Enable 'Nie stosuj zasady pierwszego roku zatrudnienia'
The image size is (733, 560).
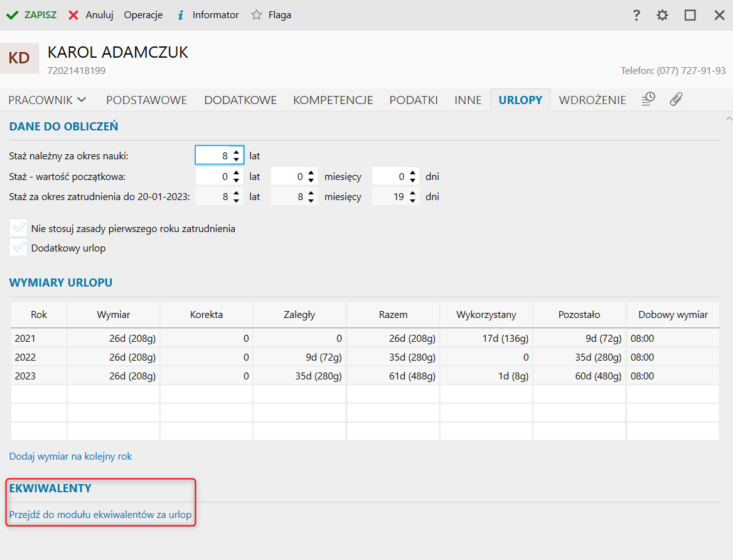tap(19, 228)
